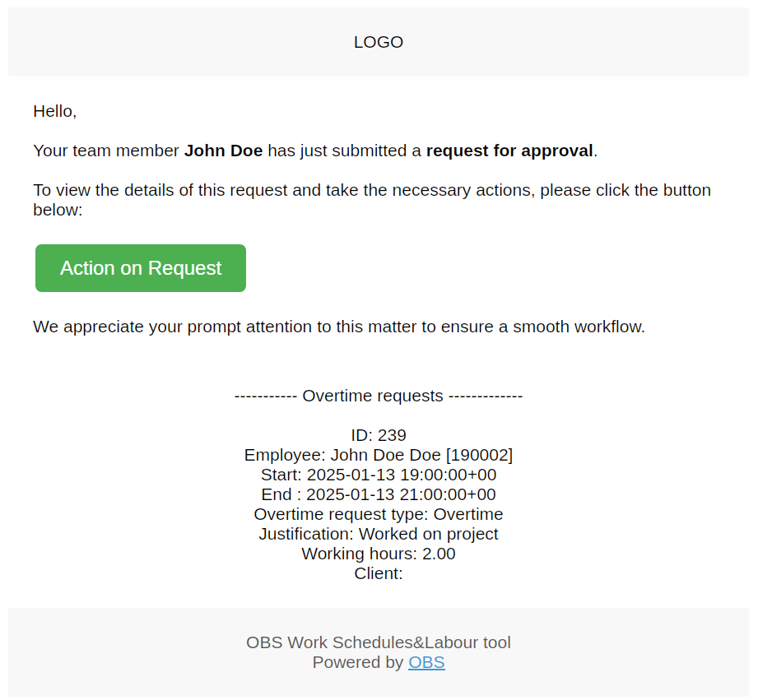
Task: Click the 'Your team member' text
Action: 106,151
